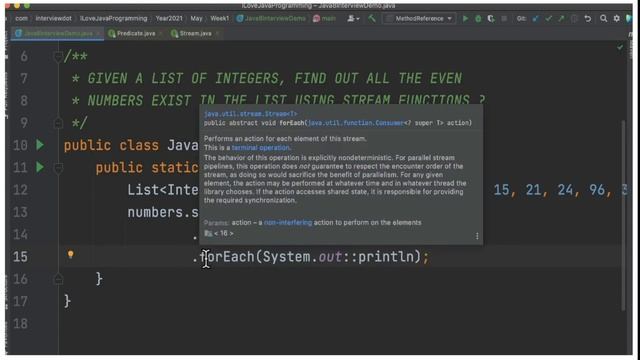This screenshot has width=640, height=360.
Task: Open java.util.stream.Stream<T> link in popup
Action: click(x=251, y=114)
